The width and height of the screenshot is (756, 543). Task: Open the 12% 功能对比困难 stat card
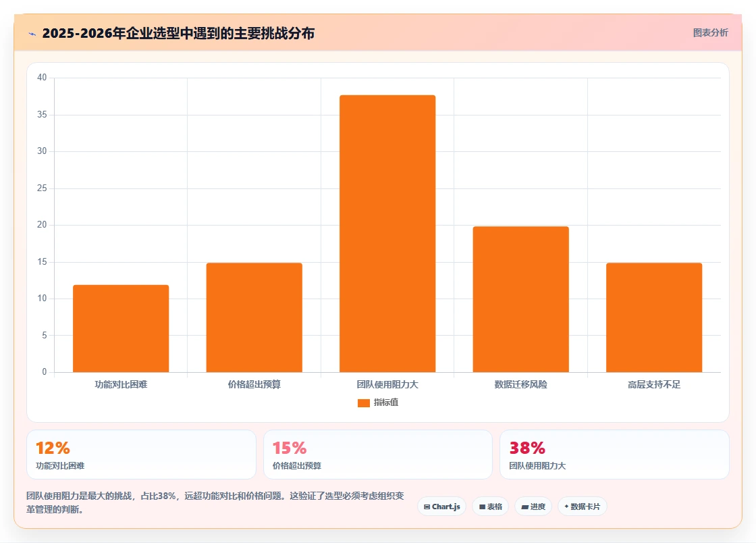coord(141,455)
